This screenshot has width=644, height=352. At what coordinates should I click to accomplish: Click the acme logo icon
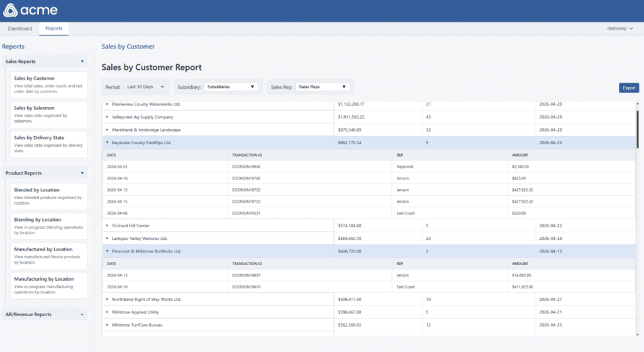pyautogui.click(x=10, y=10)
